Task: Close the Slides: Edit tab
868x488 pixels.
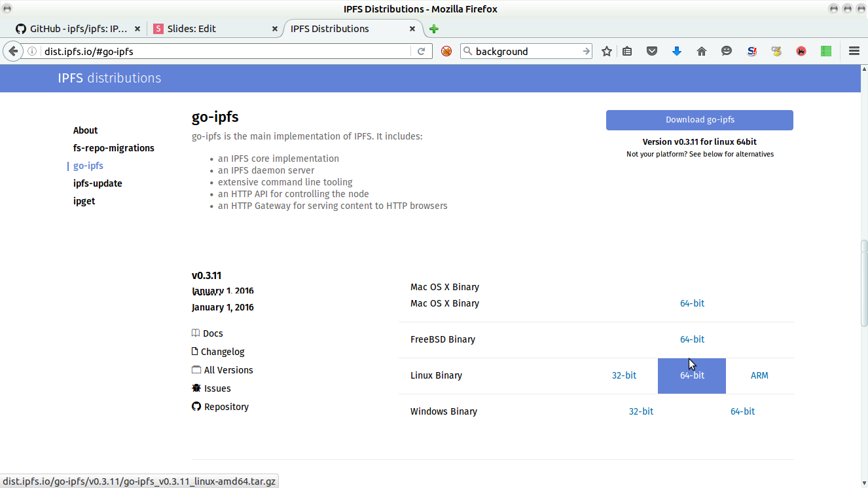Action: pos(275,29)
